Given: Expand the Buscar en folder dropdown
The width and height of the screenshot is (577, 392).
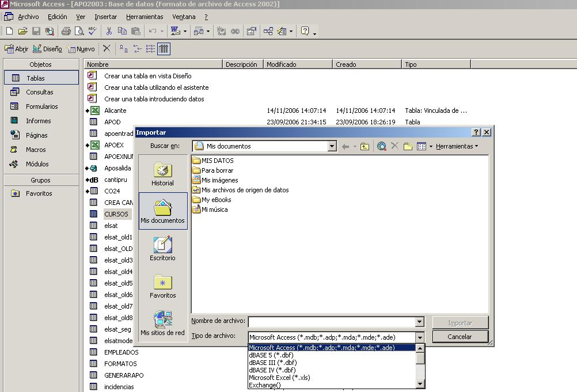Looking at the screenshot, I should point(332,146).
